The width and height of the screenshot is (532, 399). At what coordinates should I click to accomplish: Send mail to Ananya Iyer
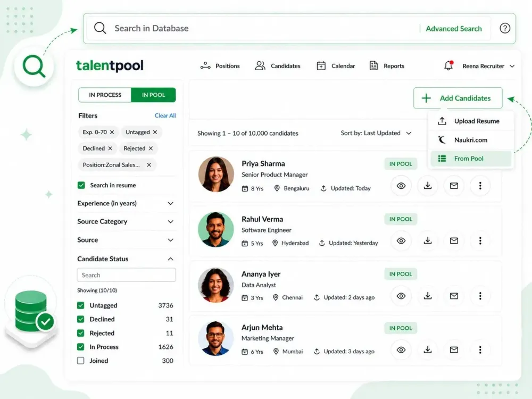[454, 296]
